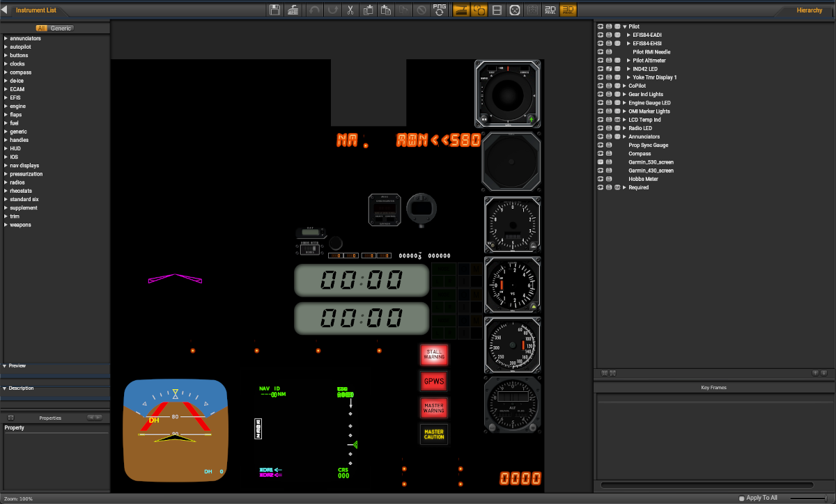Image resolution: width=836 pixels, height=504 pixels.
Task: Collapse the Pilot hierarchy group
Action: click(624, 26)
